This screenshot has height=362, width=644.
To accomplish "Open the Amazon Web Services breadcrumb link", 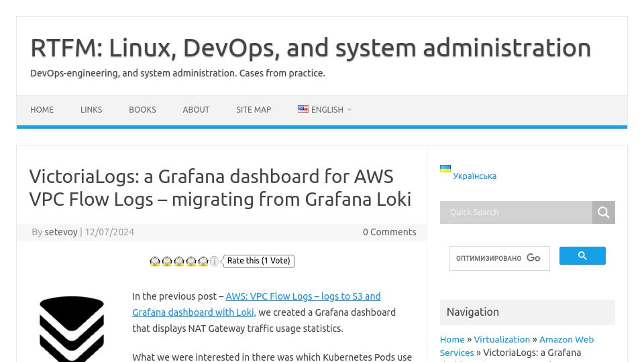I will point(517,346).
